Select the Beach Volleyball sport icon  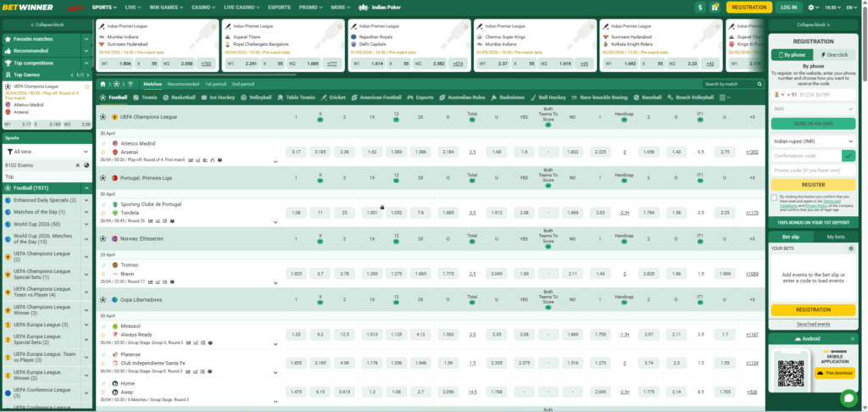point(670,97)
